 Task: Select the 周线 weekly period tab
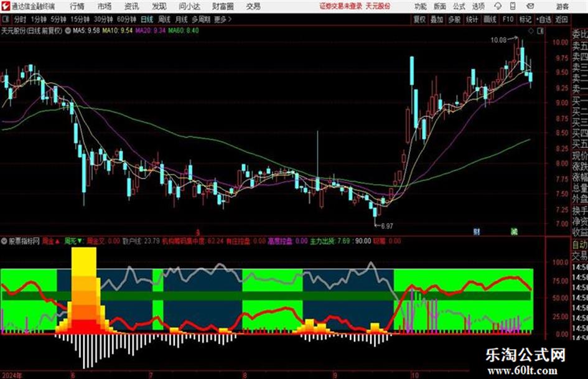click(x=164, y=19)
